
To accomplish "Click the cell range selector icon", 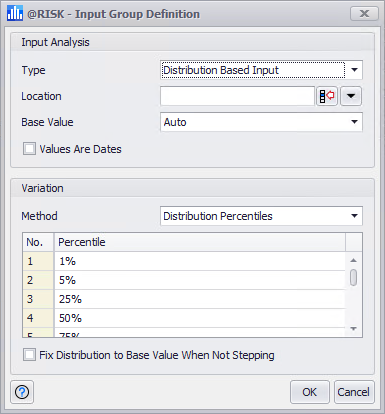I will 327,96.
